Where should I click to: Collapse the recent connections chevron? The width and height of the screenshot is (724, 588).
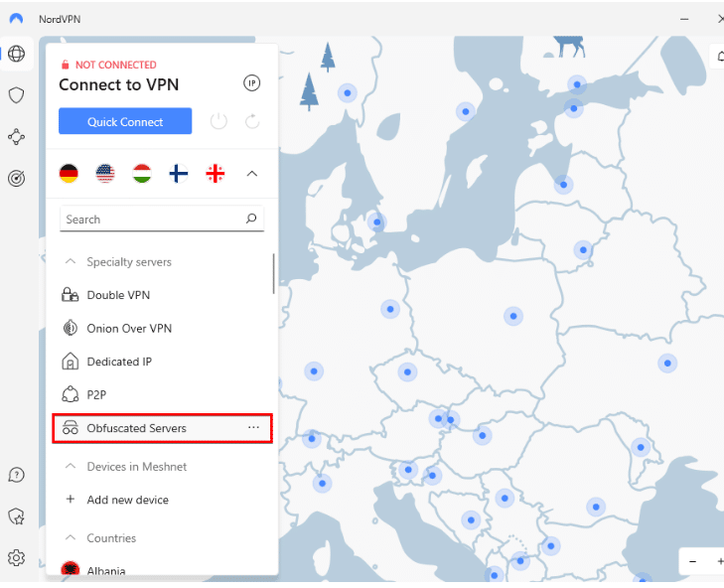tap(251, 174)
